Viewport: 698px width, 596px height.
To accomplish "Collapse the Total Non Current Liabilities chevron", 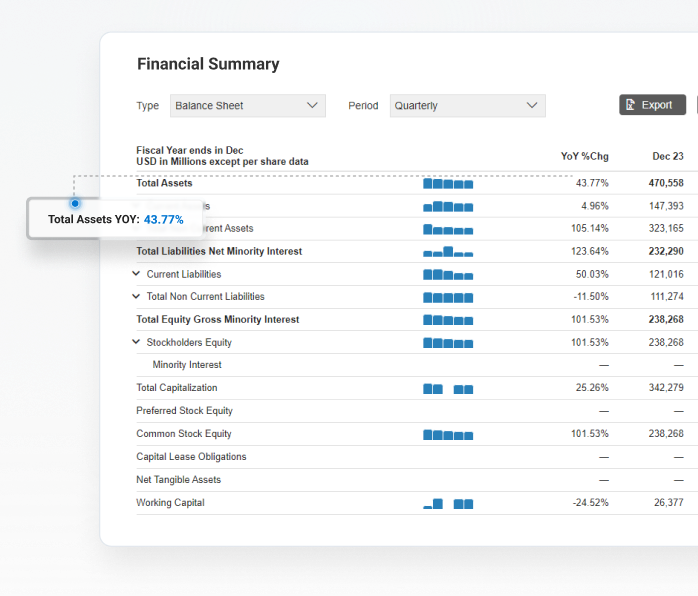I will click(137, 297).
